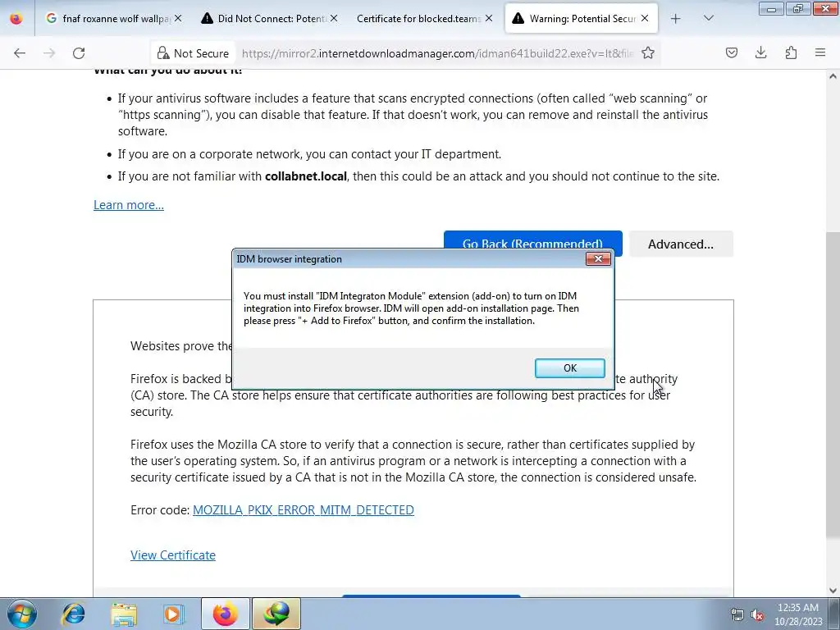
Task: Bookmark this page with the star icon
Action: click(648, 53)
